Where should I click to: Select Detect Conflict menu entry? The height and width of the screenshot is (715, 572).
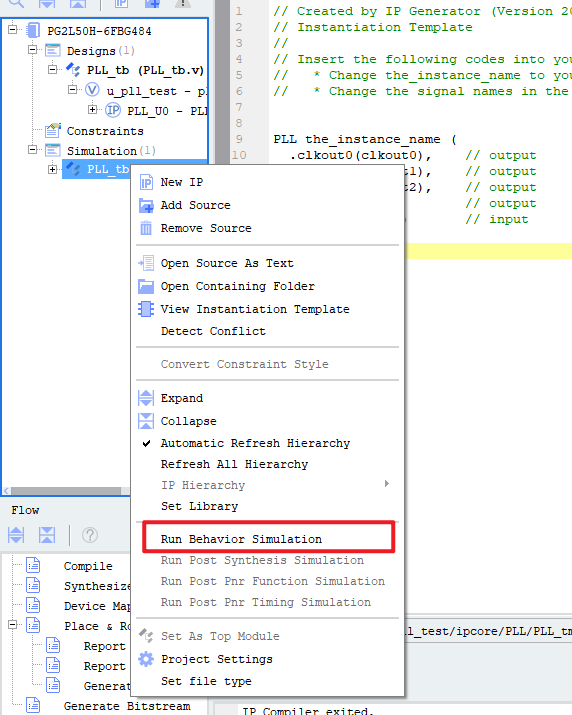click(x=268, y=331)
